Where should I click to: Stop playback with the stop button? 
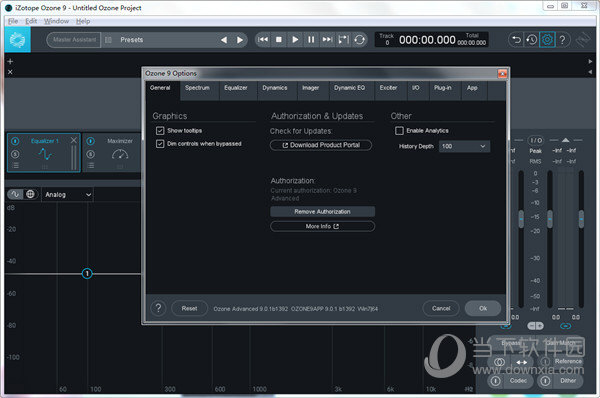[279, 39]
